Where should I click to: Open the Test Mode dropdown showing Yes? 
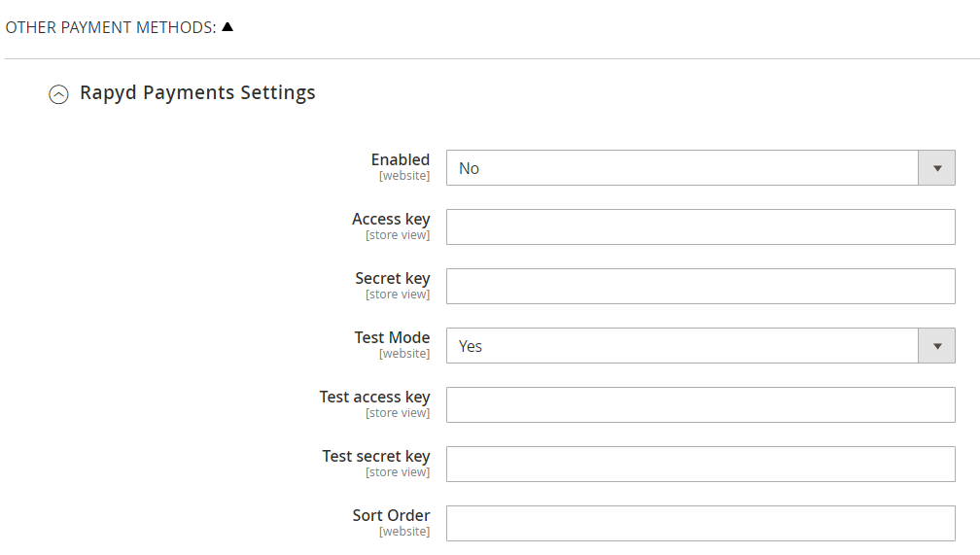point(682,346)
